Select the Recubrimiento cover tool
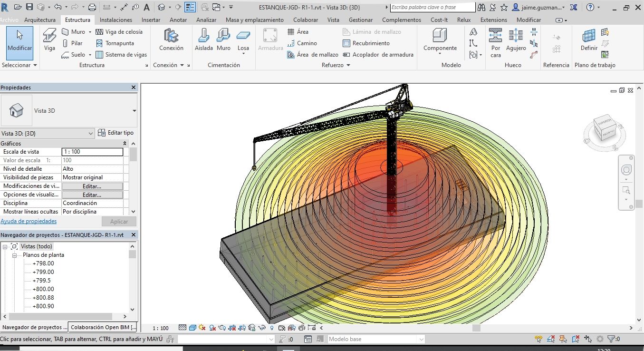This screenshot has width=644, height=351. click(x=366, y=43)
